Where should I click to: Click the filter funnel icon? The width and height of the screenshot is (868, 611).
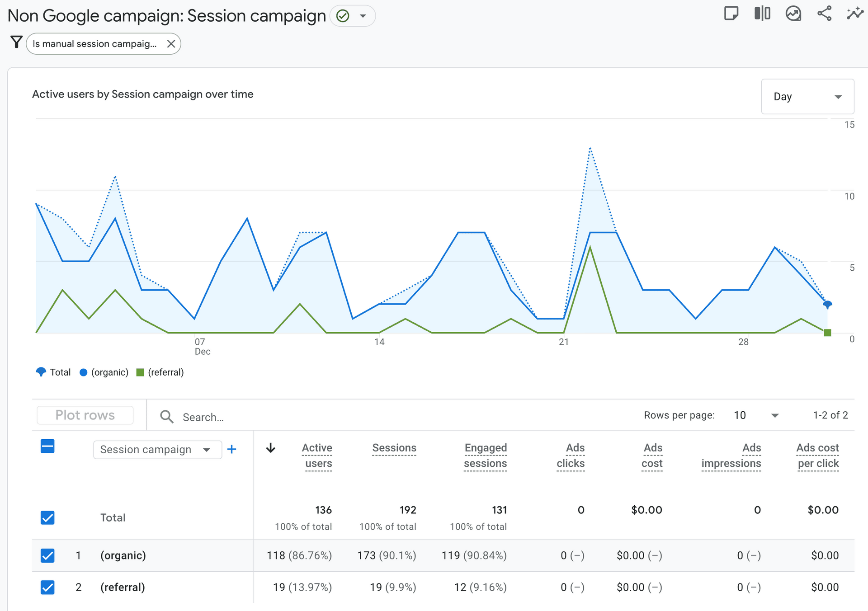(16, 42)
